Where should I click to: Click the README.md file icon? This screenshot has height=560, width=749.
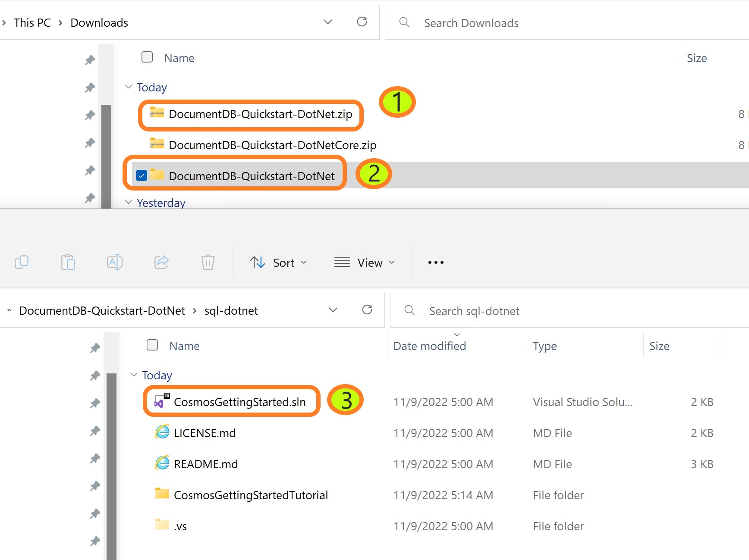tap(162, 463)
